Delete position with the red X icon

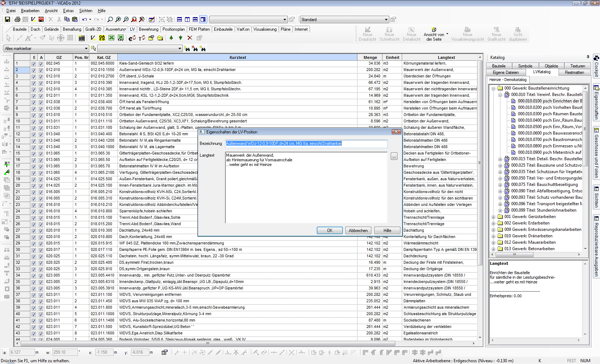[190, 37]
